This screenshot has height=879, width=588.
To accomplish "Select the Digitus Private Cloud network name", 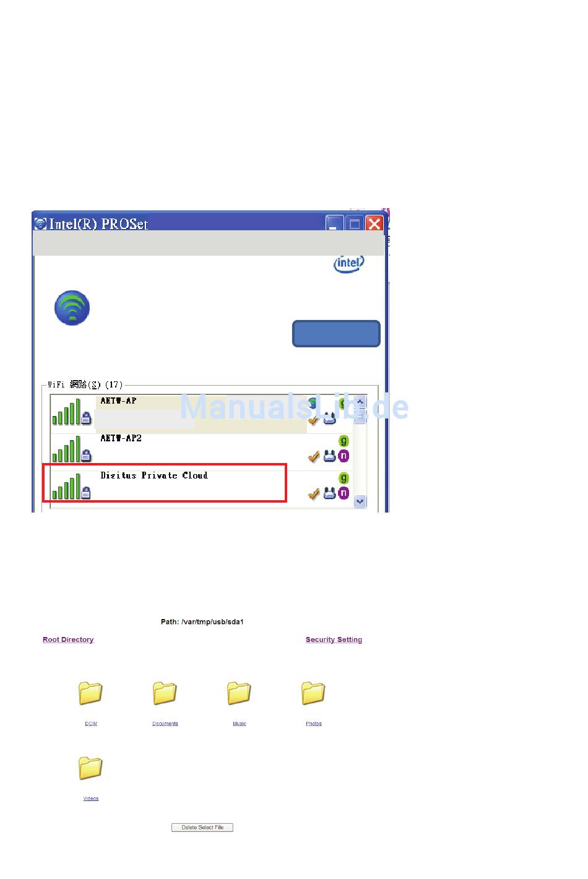I will click(154, 475).
